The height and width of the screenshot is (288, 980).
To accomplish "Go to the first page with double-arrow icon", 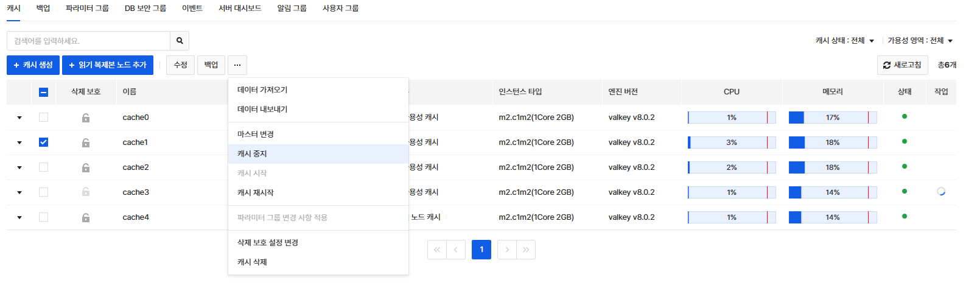I will click(x=437, y=250).
